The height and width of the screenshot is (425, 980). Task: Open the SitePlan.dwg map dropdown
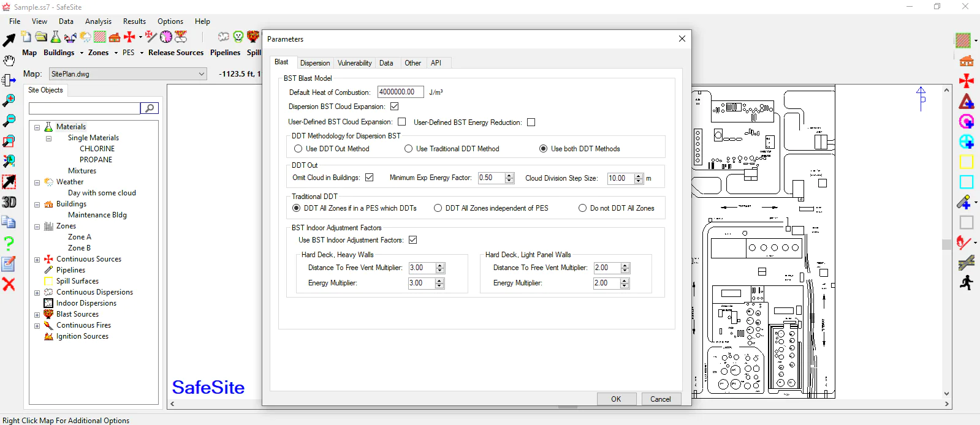point(202,74)
